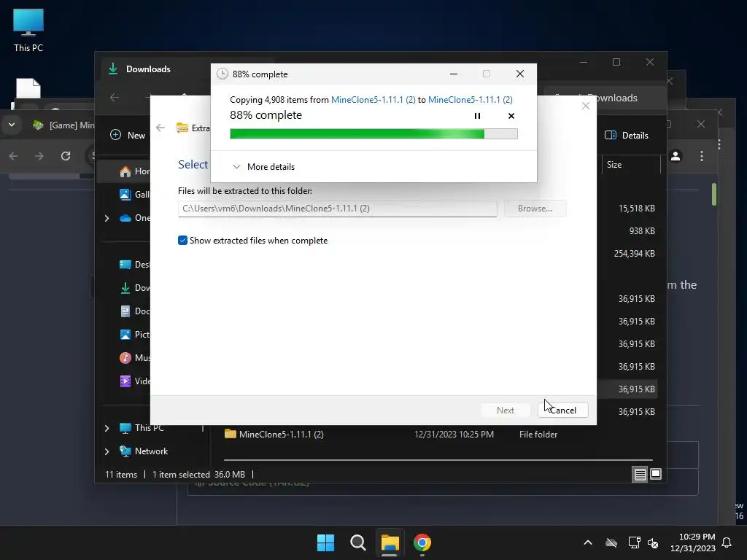Cancel the copy with the small X
The height and width of the screenshot is (560, 747).
[x=511, y=116]
